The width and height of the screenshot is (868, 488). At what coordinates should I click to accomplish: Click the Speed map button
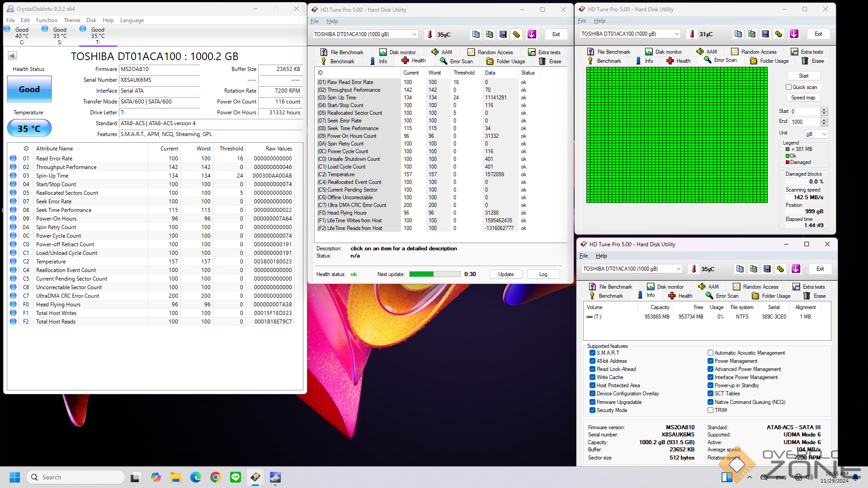[803, 98]
